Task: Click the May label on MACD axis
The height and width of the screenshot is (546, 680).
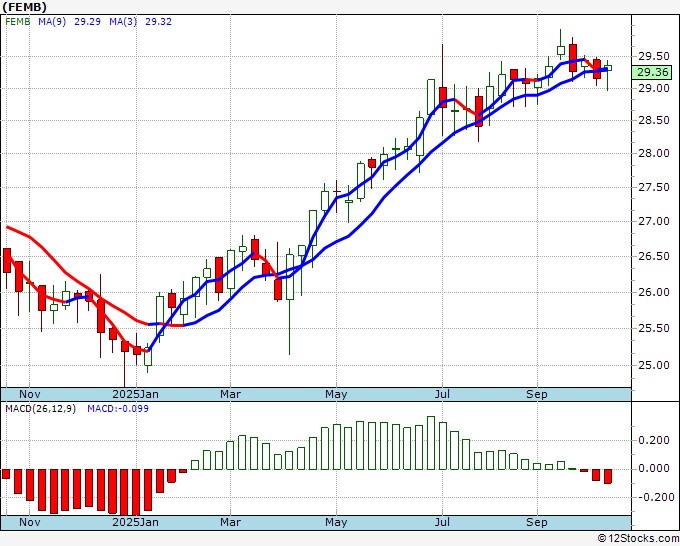Action: click(x=336, y=522)
